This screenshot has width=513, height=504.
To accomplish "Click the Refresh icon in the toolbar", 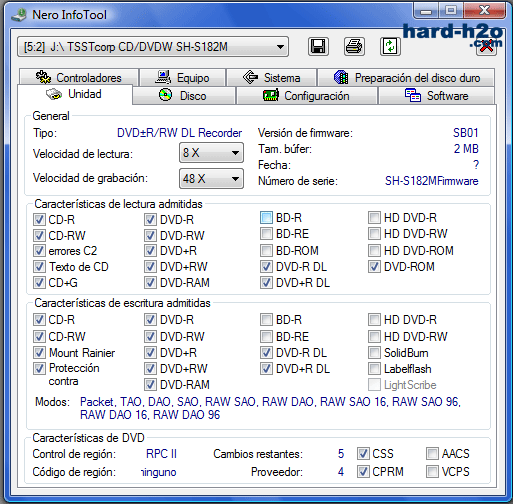I will (x=390, y=46).
